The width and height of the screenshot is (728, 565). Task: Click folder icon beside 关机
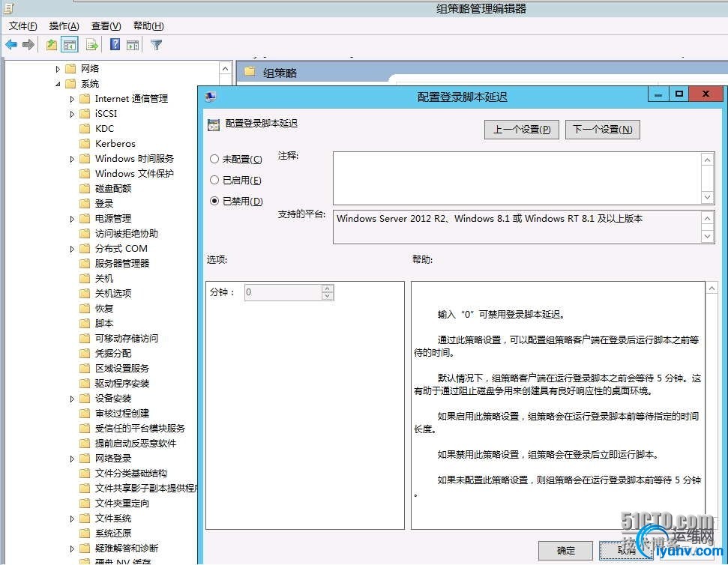[x=85, y=278]
